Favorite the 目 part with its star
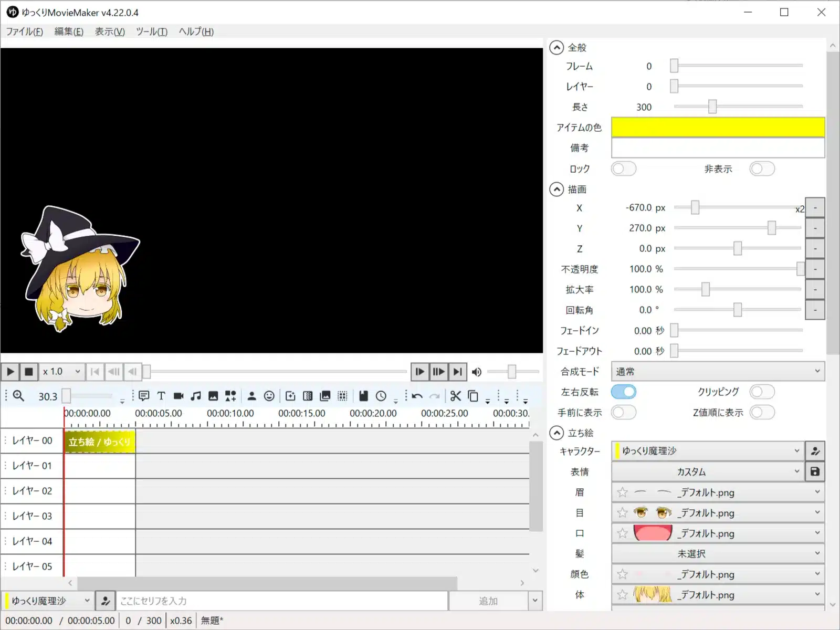Viewport: 840px width, 630px height. point(623,513)
